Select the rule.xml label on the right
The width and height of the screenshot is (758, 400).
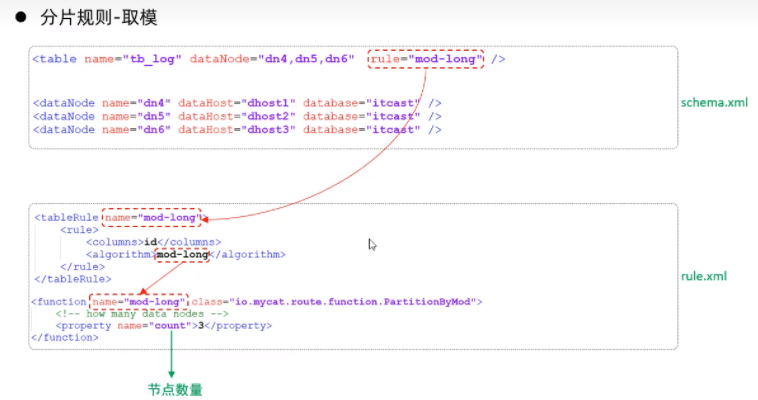click(x=705, y=276)
